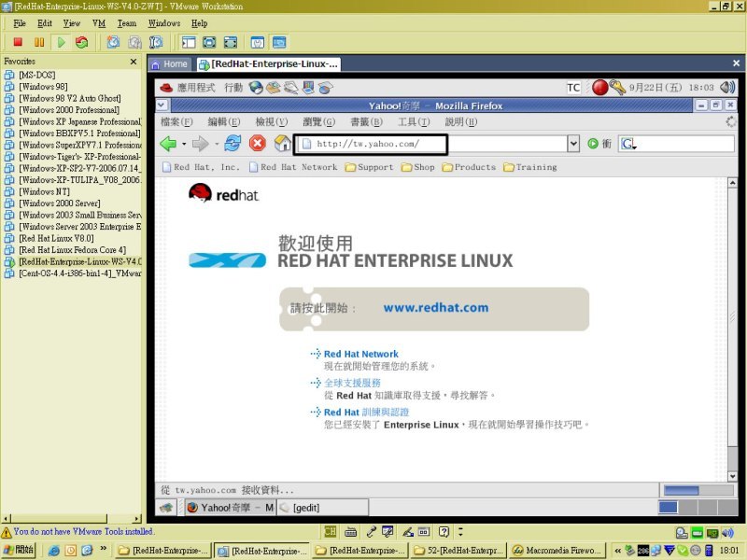Launch the web browser globe icon in GNOME panel

(256, 88)
